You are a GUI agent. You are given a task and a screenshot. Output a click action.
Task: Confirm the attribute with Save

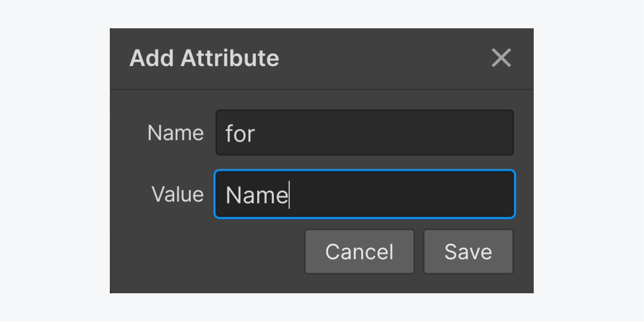pos(468,251)
